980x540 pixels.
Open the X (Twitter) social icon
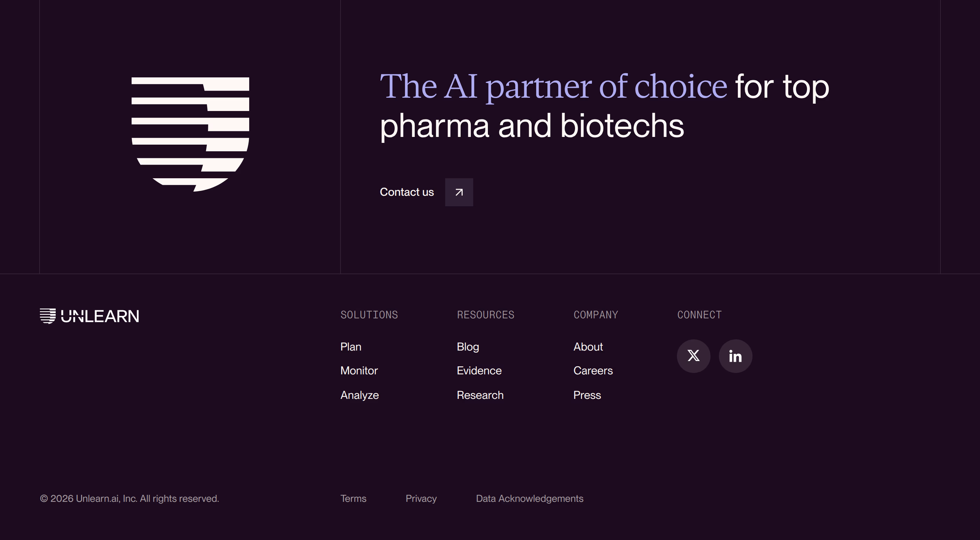[x=693, y=356]
